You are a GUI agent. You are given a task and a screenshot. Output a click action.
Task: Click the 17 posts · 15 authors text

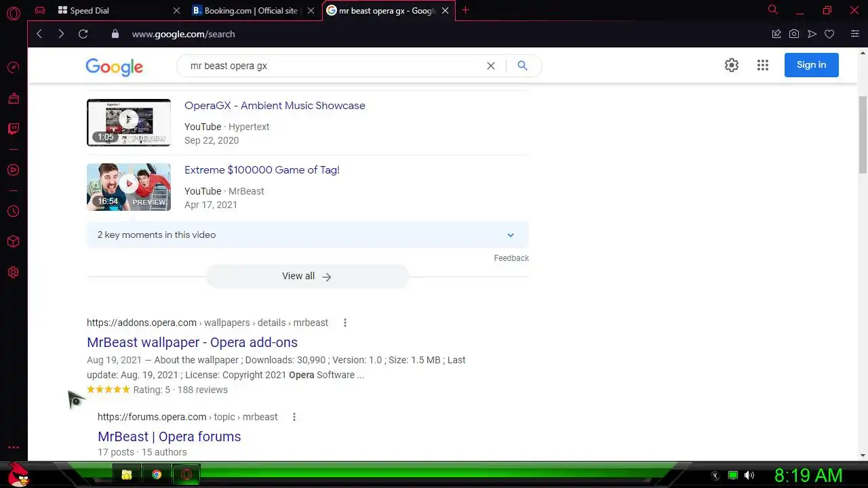142,452
